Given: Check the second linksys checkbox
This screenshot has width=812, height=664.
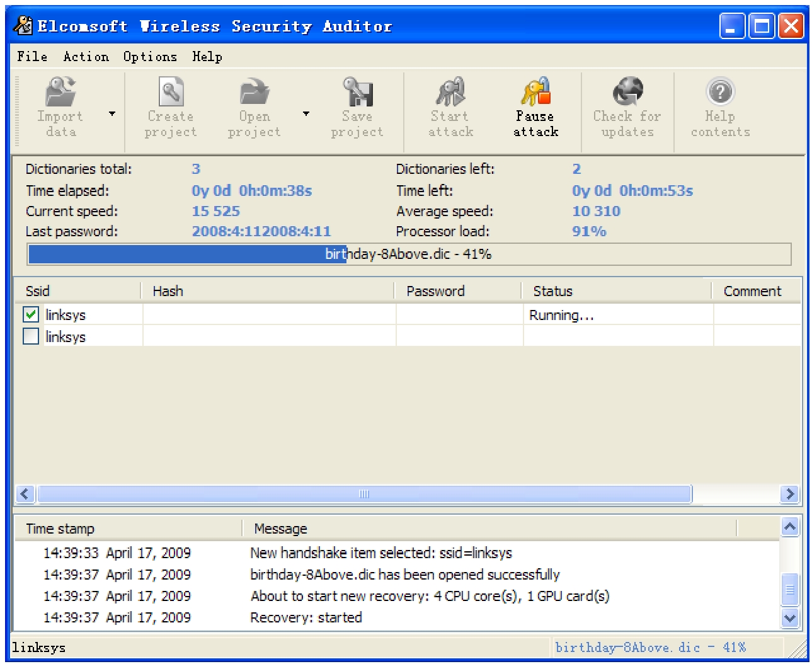Looking at the screenshot, I should [31, 336].
